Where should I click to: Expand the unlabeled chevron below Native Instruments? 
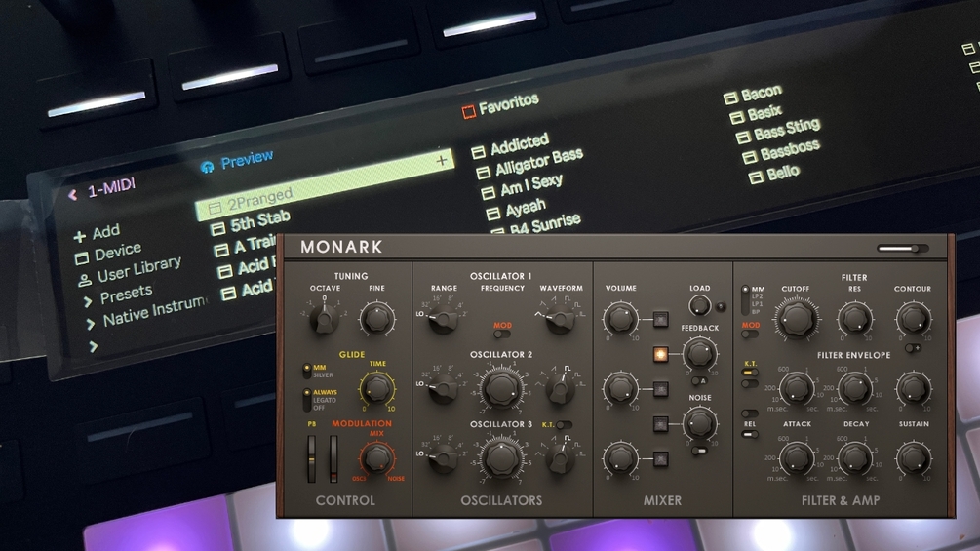tap(94, 346)
